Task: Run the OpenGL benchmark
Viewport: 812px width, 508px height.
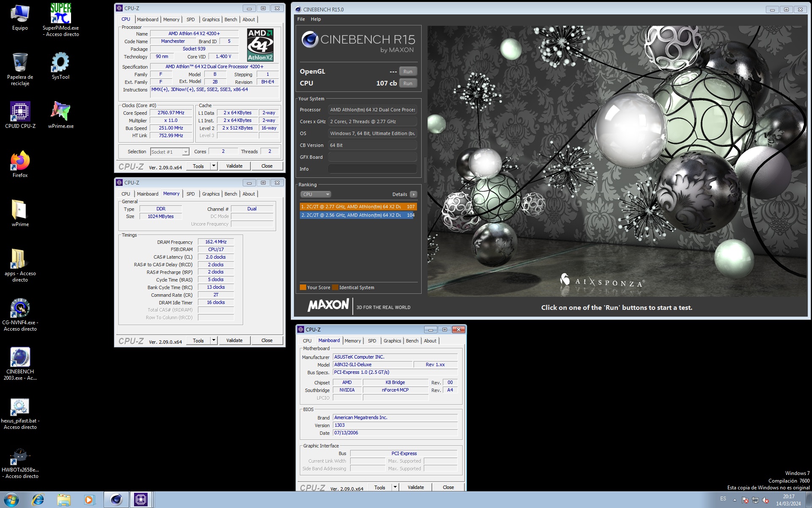Action: [408, 72]
